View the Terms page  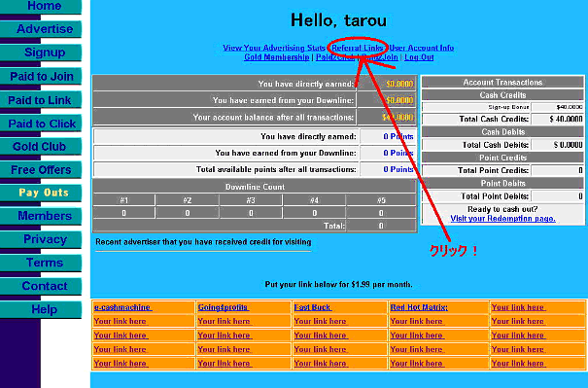click(41, 263)
